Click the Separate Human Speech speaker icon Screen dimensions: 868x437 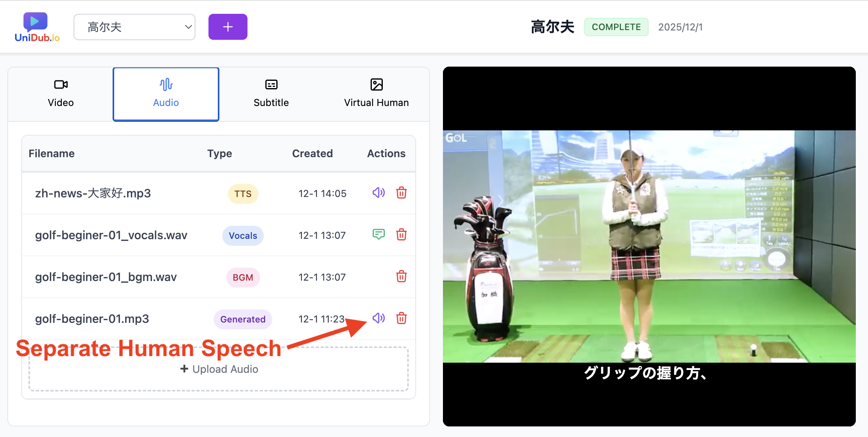tap(378, 318)
